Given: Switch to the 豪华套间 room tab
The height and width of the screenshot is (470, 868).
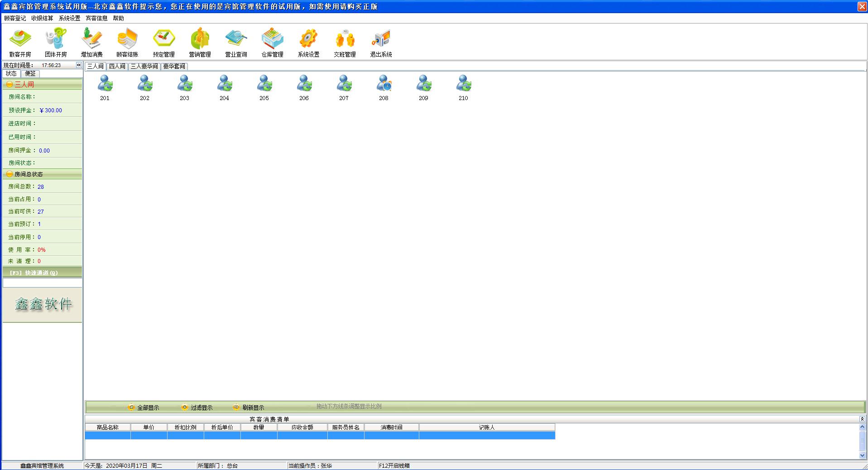Looking at the screenshot, I should pos(174,66).
